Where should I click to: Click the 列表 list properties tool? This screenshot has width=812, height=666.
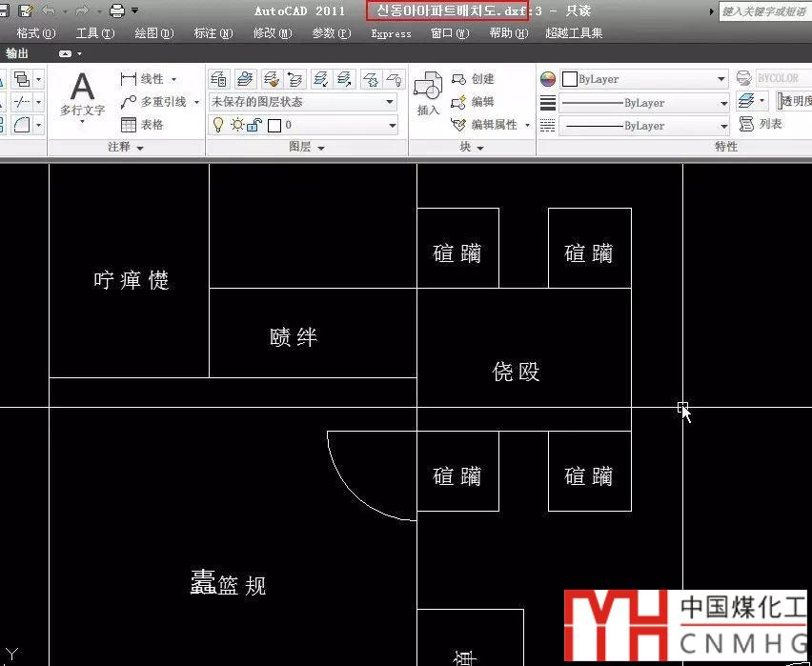pos(761,124)
